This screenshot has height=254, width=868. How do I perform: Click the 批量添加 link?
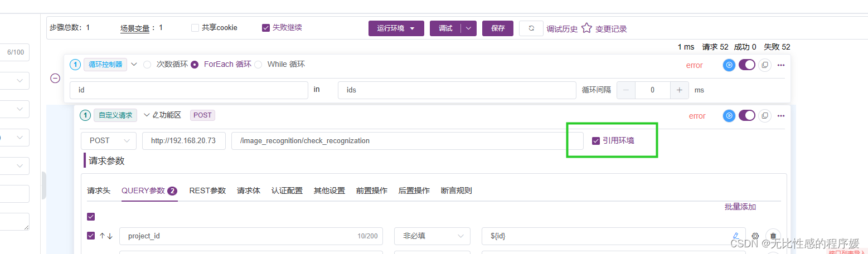coord(740,207)
